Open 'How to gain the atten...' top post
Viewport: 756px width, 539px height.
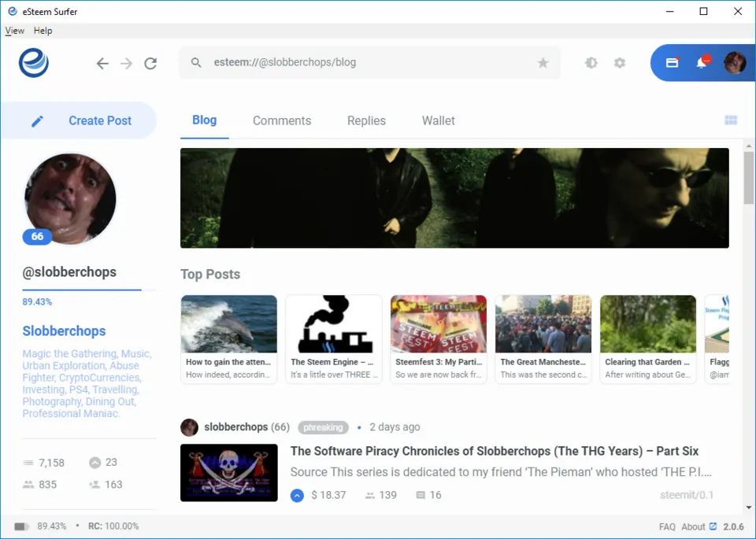click(229, 339)
